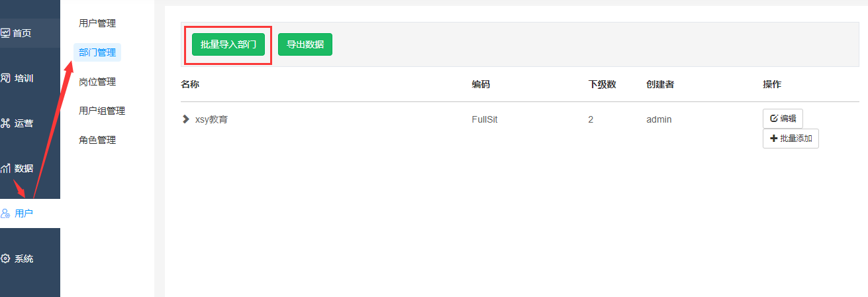The width and height of the screenshot is (868, 297).
Task: Click the pencil icon in 编辑 button
Action: (x=773, y=119)
